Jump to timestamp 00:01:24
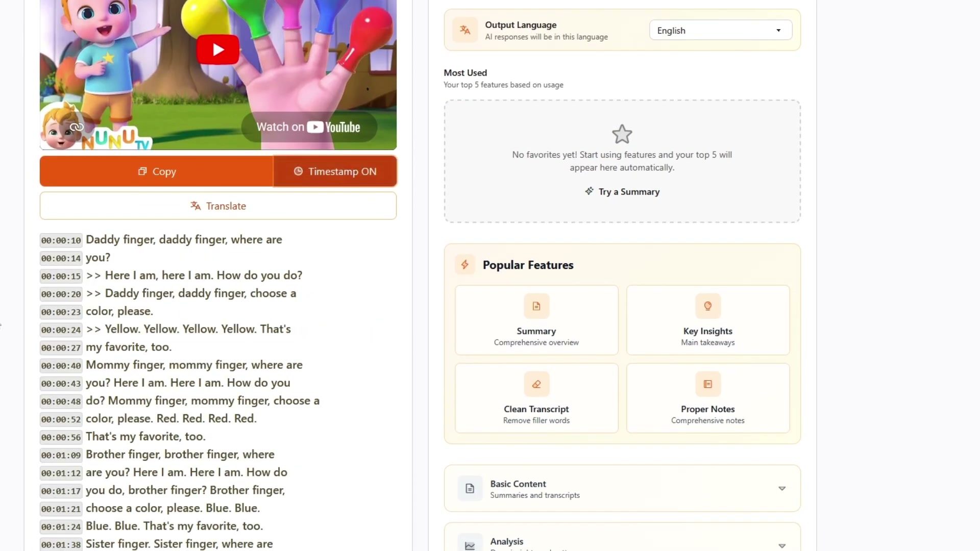Screen dimensions: 980x551 tap(61, 527)
